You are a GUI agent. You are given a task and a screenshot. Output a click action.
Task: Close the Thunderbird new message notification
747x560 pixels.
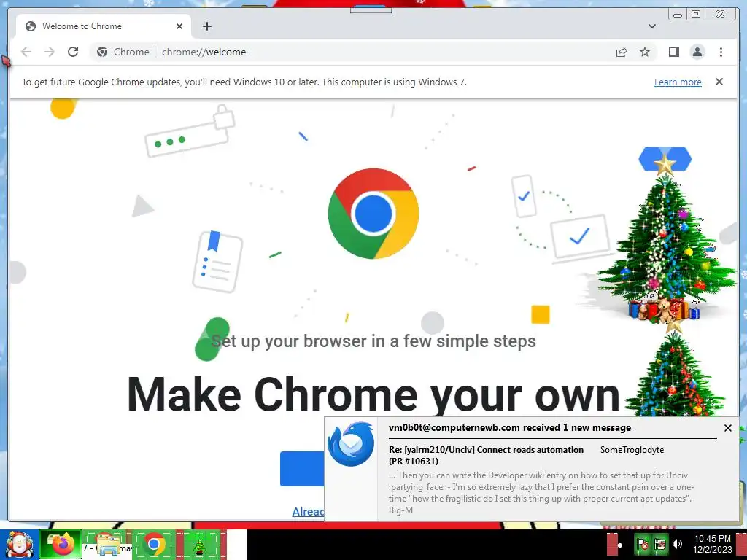pos(727,428)
